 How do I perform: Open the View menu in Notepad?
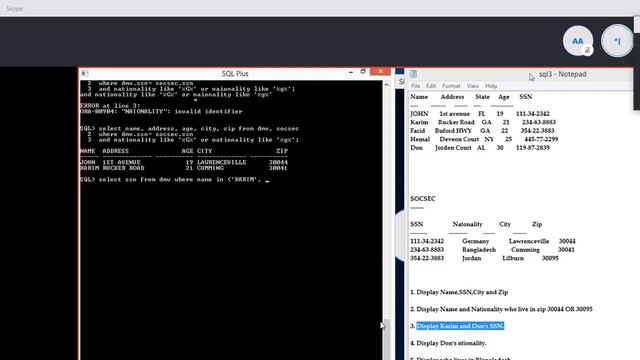[x=473, y=86]
